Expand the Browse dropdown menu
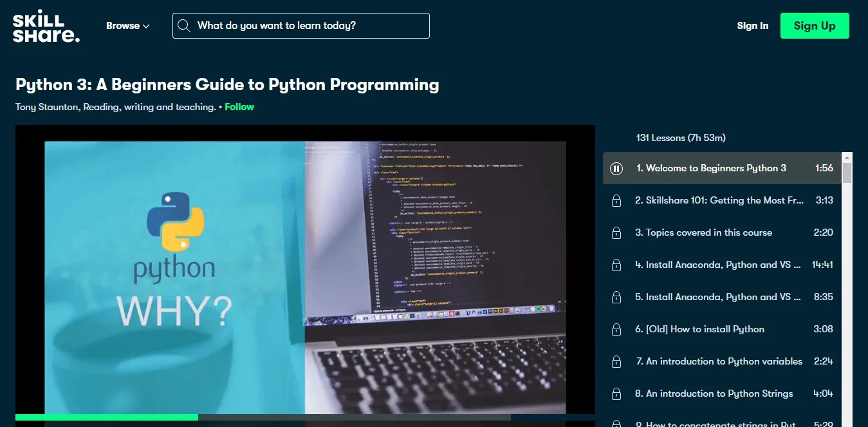 pos(127,26)
